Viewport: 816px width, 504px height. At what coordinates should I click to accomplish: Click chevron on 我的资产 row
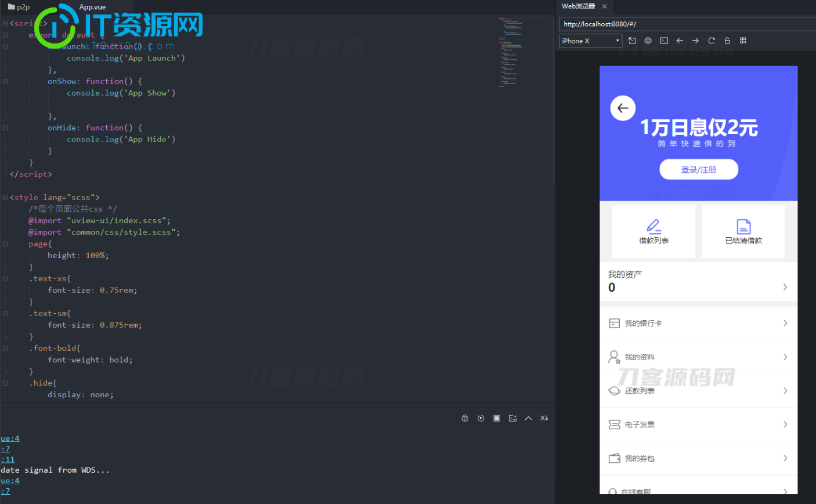tap(785, 287)
